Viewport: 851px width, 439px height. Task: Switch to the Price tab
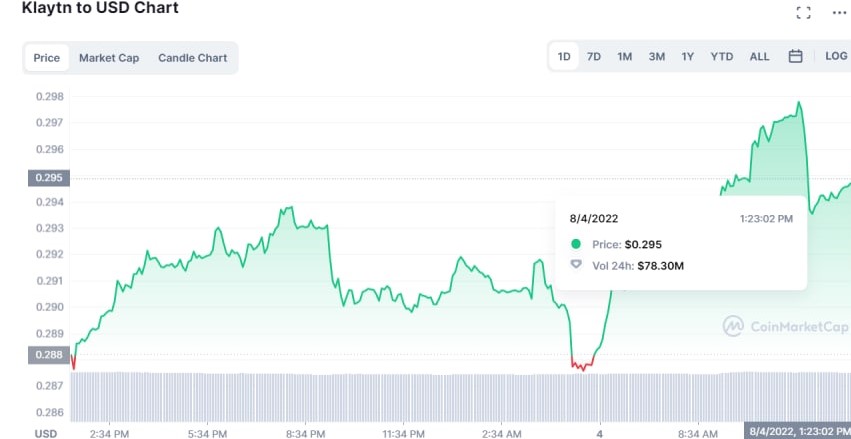pos(47,58)
